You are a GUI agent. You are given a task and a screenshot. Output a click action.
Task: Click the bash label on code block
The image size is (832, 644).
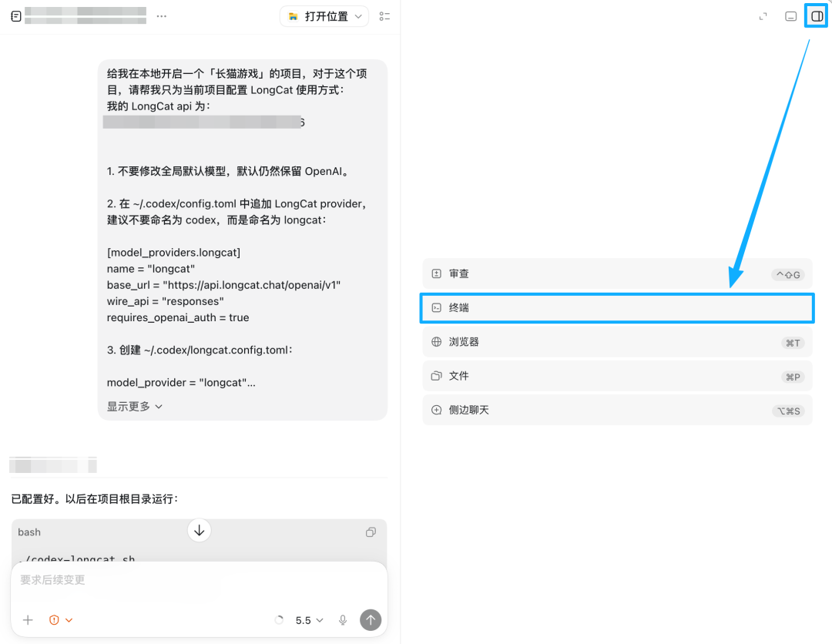(x=29, y=532)
